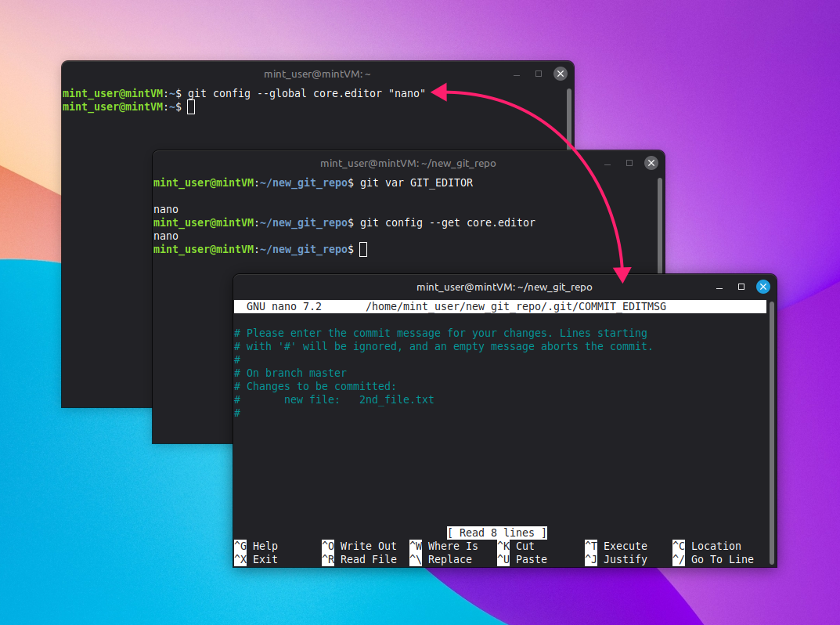Click the 'git var GIT_EDITOR' command text
Screen dimensions: 840x625
[x=416, y=182]
